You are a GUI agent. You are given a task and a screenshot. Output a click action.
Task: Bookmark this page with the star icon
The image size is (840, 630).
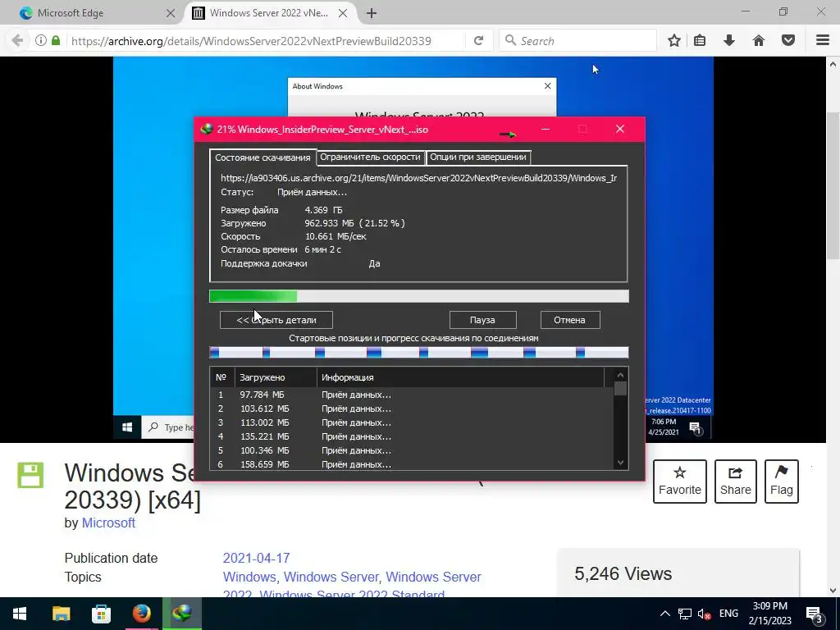tap(674, 41)
